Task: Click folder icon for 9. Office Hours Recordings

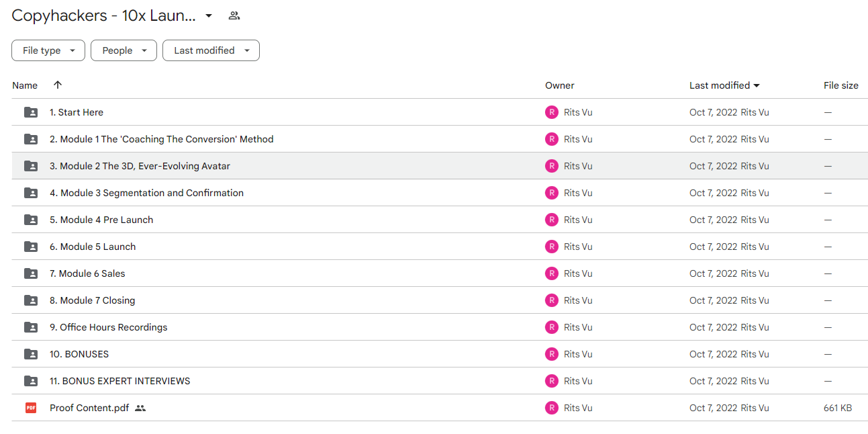Action: pyautogui.click(x=31, y=327)
